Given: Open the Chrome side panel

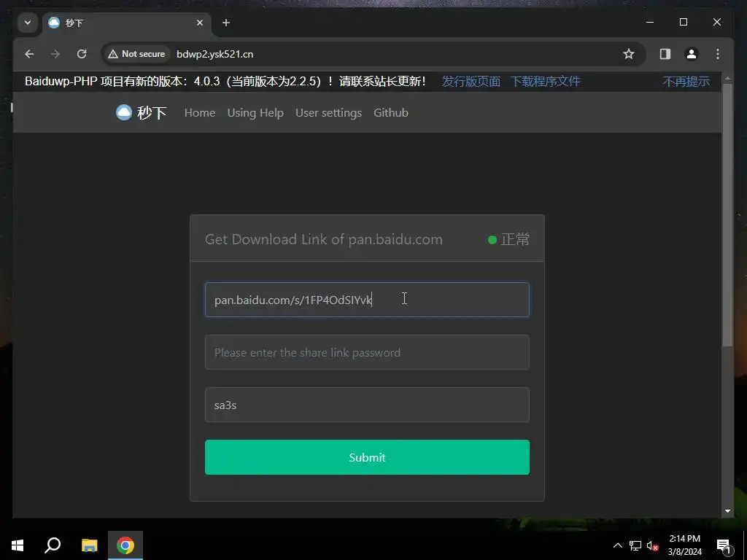Looking at the screenshot, I should (x=665, y=54).
